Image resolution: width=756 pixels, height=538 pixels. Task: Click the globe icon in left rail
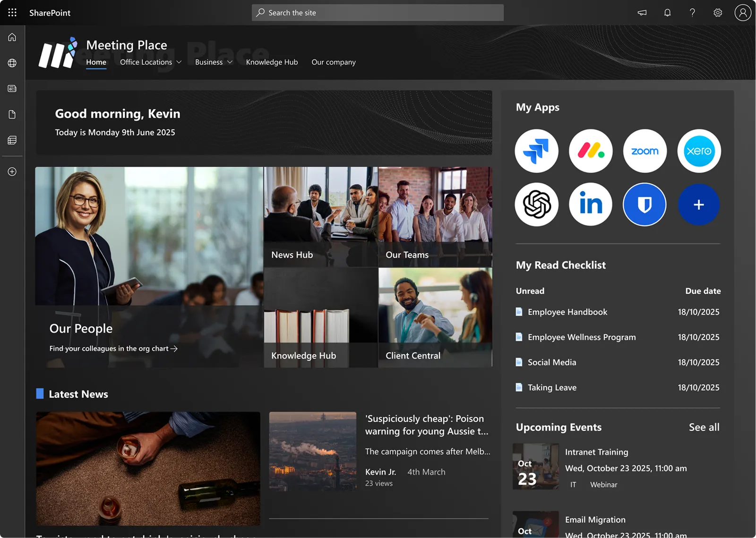click(12, 63)
